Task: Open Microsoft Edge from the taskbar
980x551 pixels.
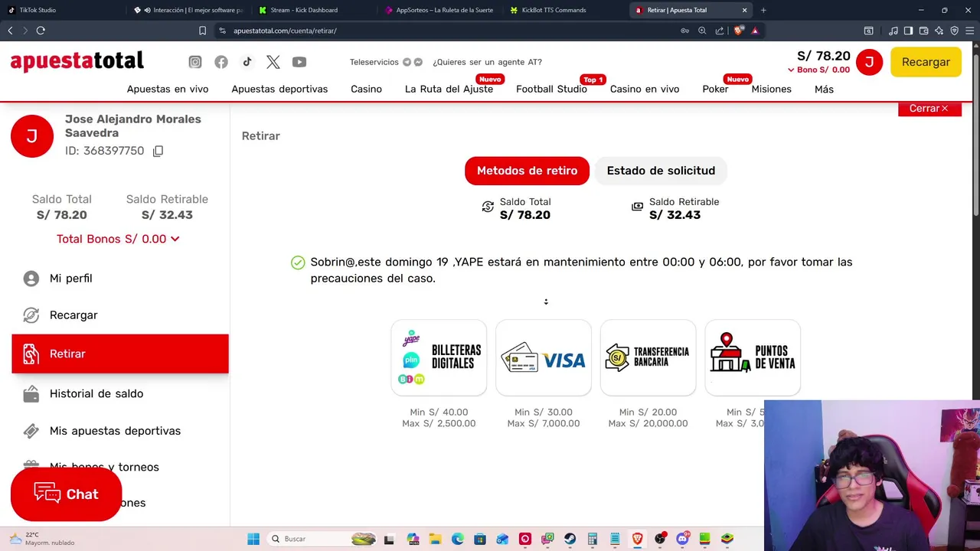Action: click(x=458, y=539)
